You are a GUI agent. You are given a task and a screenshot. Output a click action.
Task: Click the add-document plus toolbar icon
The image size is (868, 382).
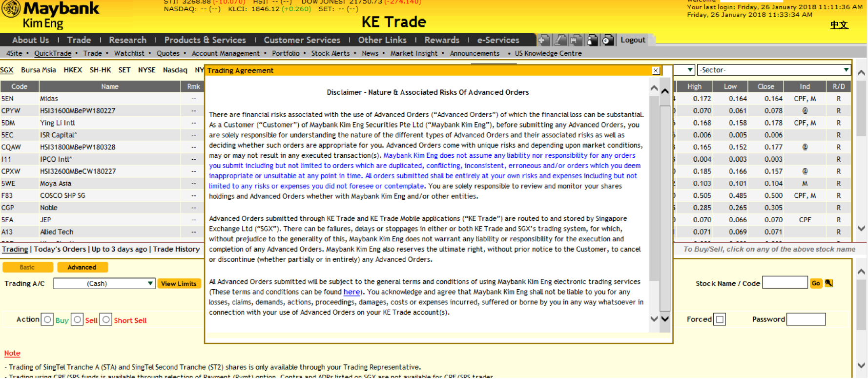coord(543,40)
